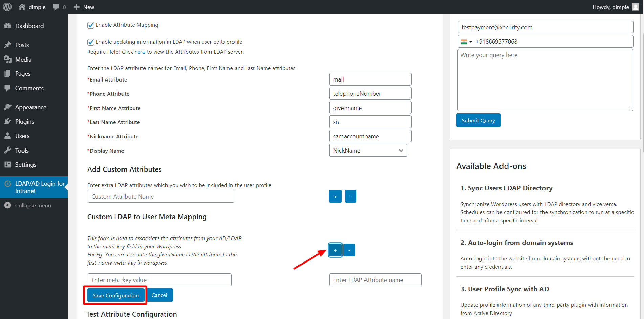Open the WordPress logo menu in top bar
This screenshot has width=644, height=319.
pos(7,7)
